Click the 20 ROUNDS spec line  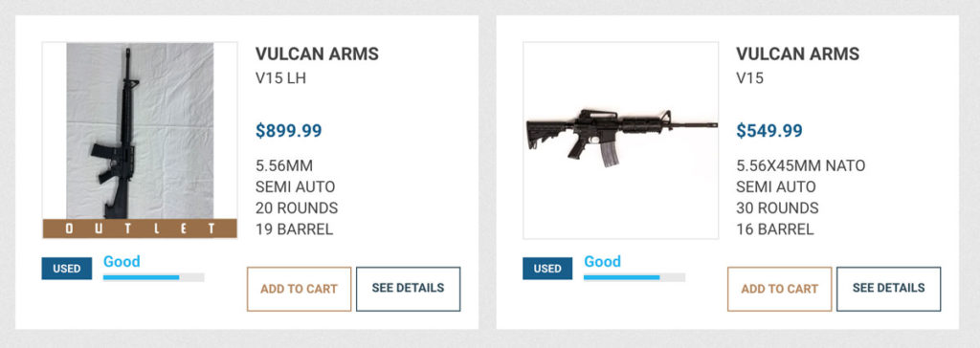(297, 207)
